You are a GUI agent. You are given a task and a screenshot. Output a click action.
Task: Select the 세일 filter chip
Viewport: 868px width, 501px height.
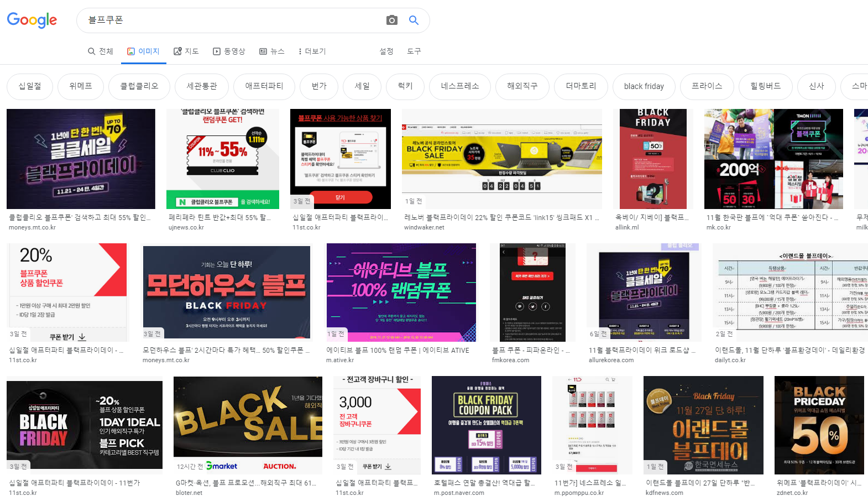pyautogui.click(x=362, y=86)
